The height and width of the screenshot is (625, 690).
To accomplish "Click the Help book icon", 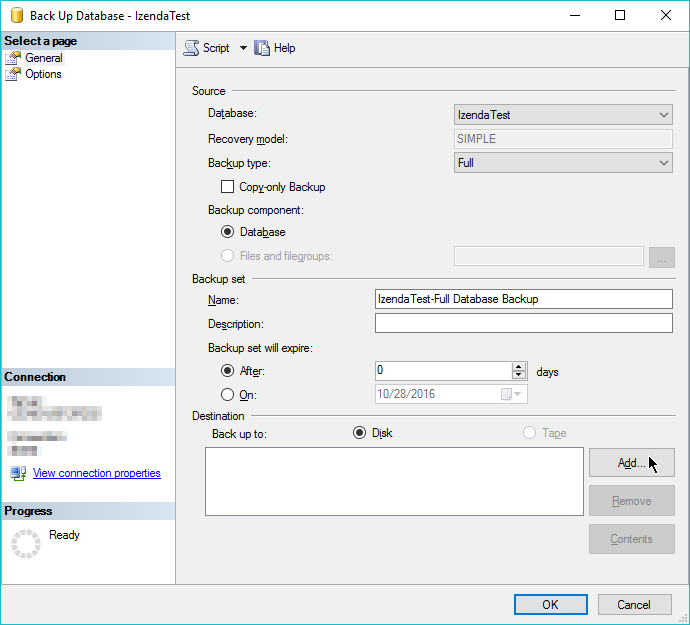I will (x=262, y=48).
